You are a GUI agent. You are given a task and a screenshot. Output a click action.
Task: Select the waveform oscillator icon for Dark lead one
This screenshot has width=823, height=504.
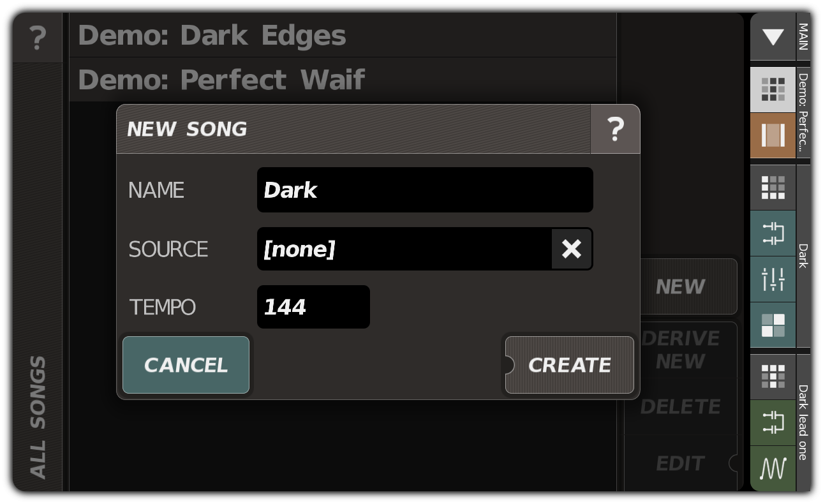(773, 468)
